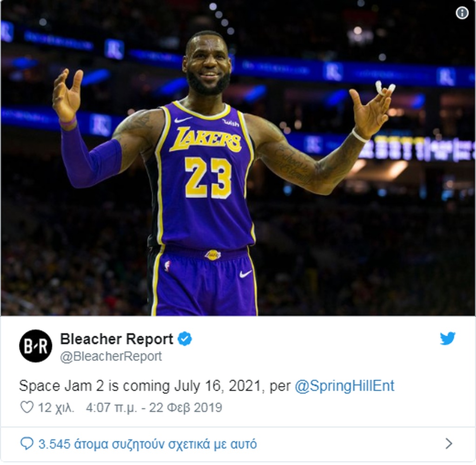Click the @BleacherReport handle
Image resolution: width=476 pixels, height=465 pixels.
pos(111,356)
